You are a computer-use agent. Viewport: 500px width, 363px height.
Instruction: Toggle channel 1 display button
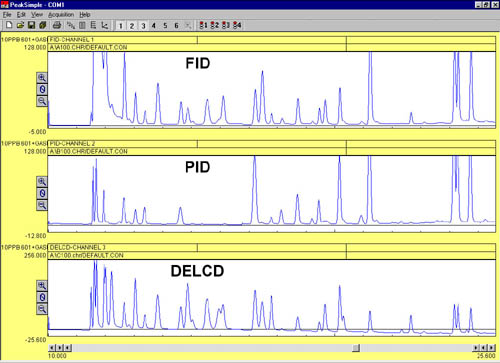point(121,25)
